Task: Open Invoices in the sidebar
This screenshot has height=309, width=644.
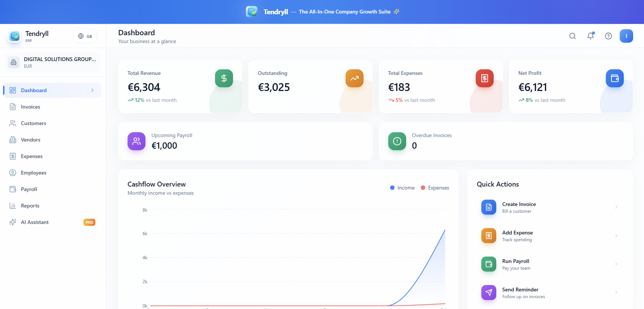Action: point(31,107)
